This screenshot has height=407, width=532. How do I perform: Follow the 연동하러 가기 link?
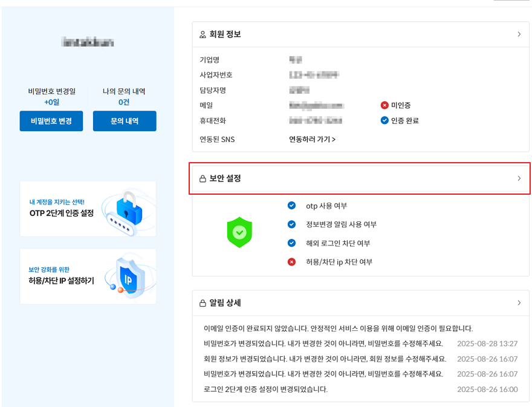click(x=312, y=139)
